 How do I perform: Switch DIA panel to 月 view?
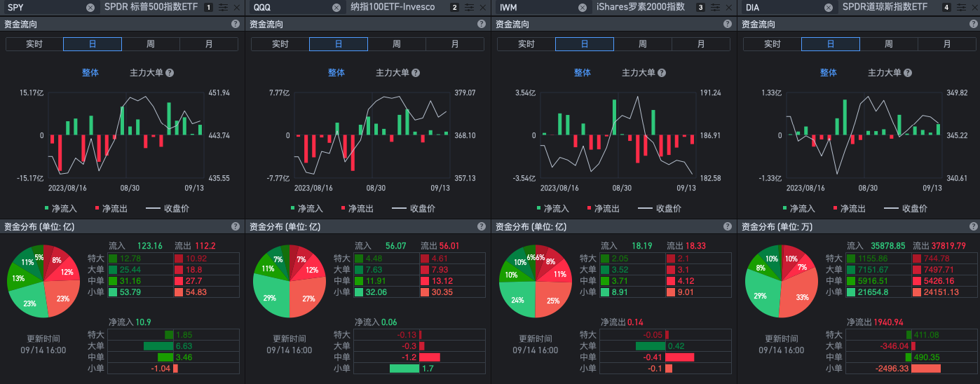[948, 44]
